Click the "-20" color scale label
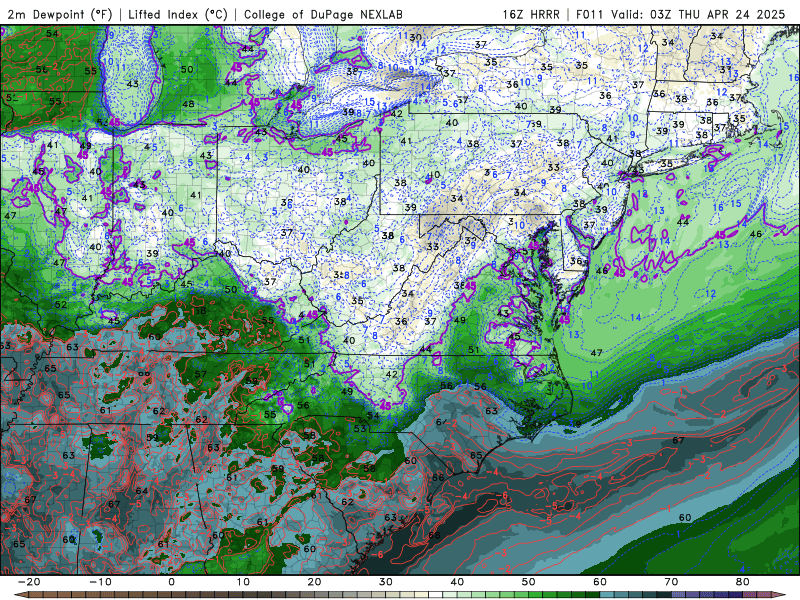Screen dimensions: 800x600 (29, 582)
